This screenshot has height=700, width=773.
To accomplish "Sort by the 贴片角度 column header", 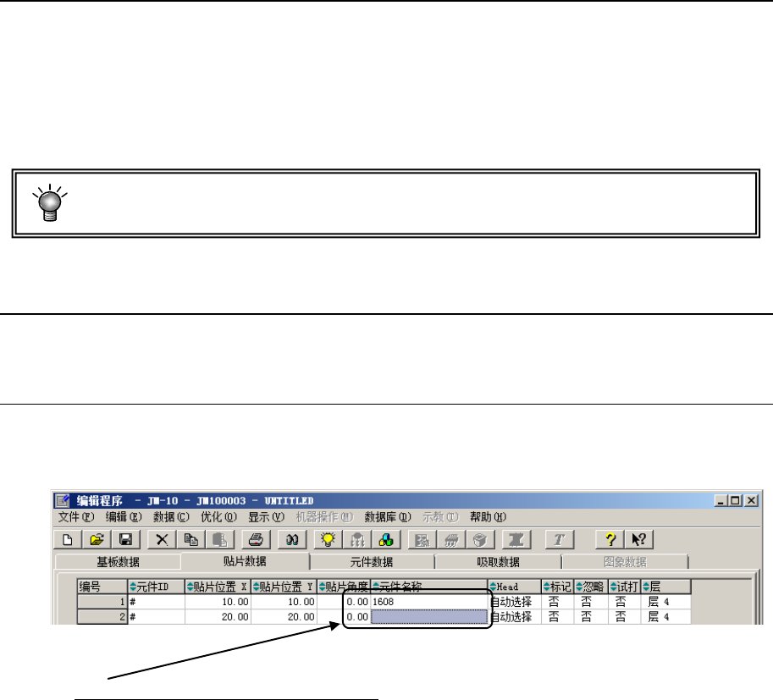I will tap(344, 587).
